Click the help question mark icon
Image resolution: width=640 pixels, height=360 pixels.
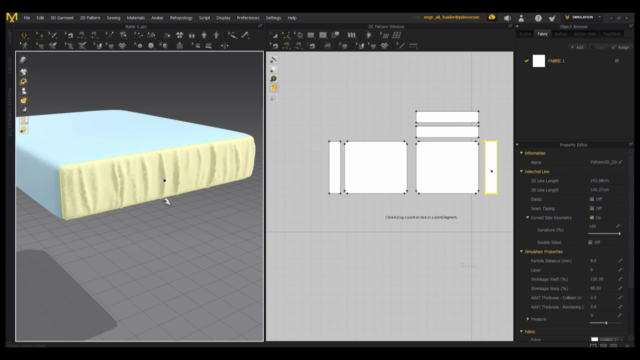538,18
